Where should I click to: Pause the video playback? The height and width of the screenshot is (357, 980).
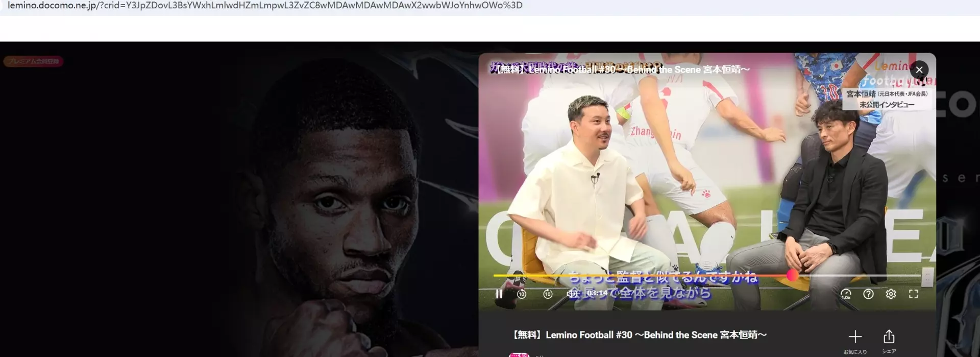tap(499, 294)
